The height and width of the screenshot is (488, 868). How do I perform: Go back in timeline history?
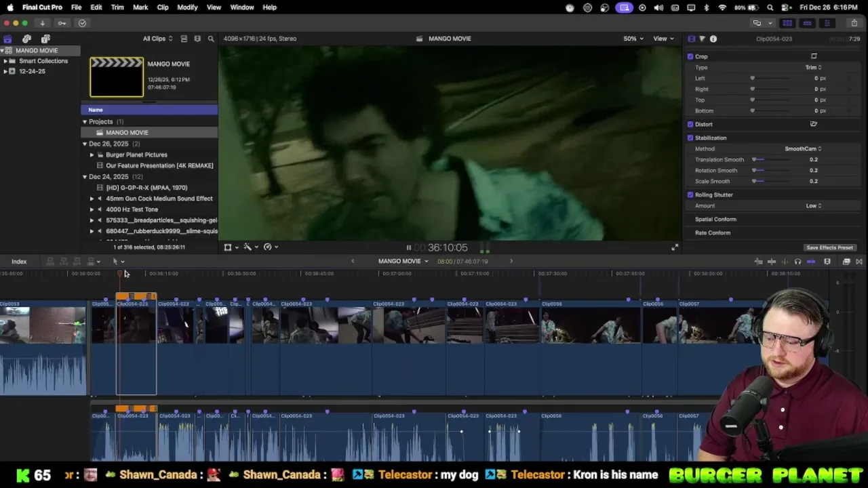click(353, 261)
